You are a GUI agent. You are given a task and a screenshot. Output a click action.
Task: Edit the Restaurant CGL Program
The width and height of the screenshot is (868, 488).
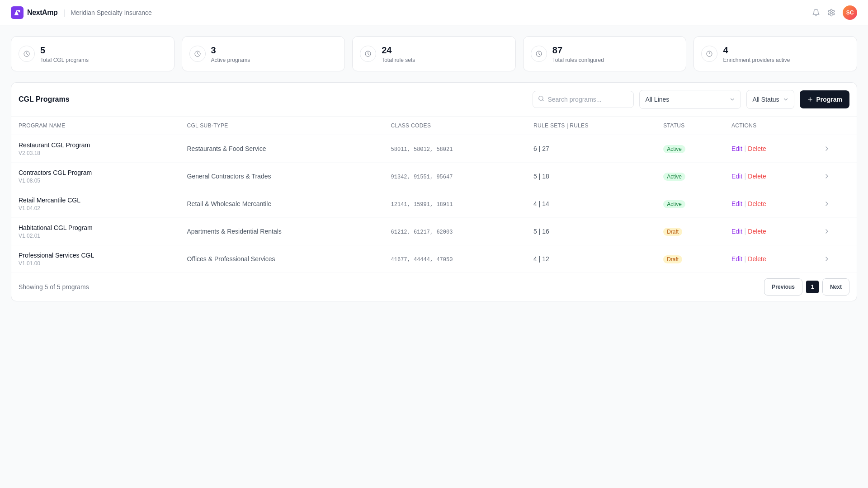click(737, 149)
